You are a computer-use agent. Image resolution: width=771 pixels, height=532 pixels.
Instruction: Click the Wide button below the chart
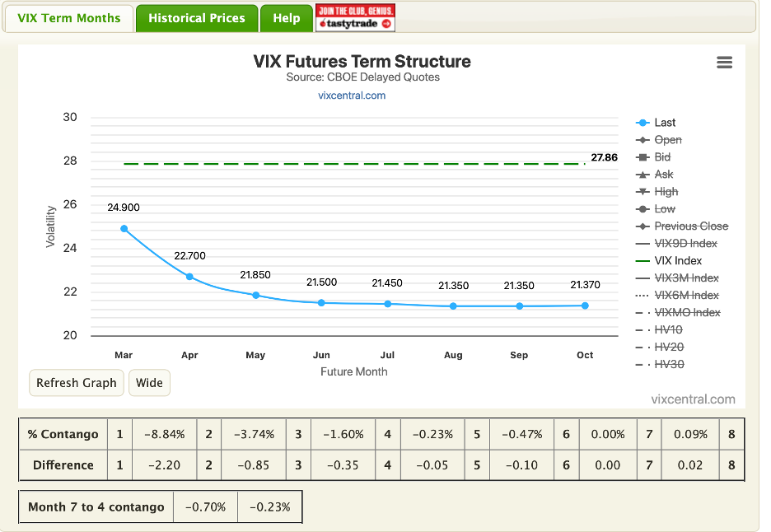point(149,382)
